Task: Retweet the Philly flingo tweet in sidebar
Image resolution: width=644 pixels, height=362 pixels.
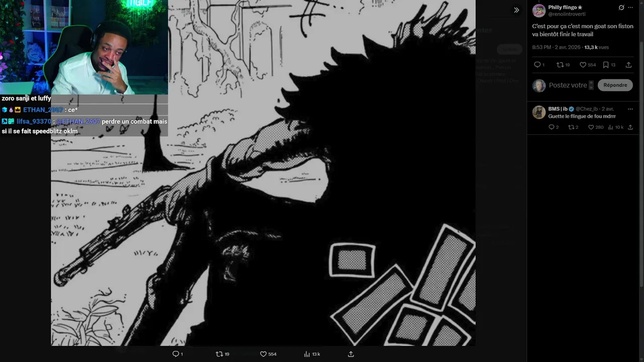Action: [559, 65]
